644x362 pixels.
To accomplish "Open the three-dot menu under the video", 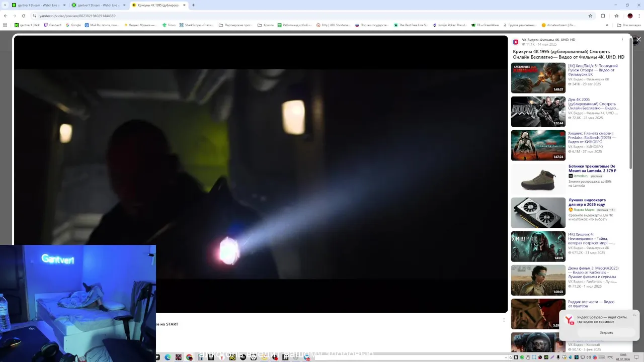I will (504, 320).
